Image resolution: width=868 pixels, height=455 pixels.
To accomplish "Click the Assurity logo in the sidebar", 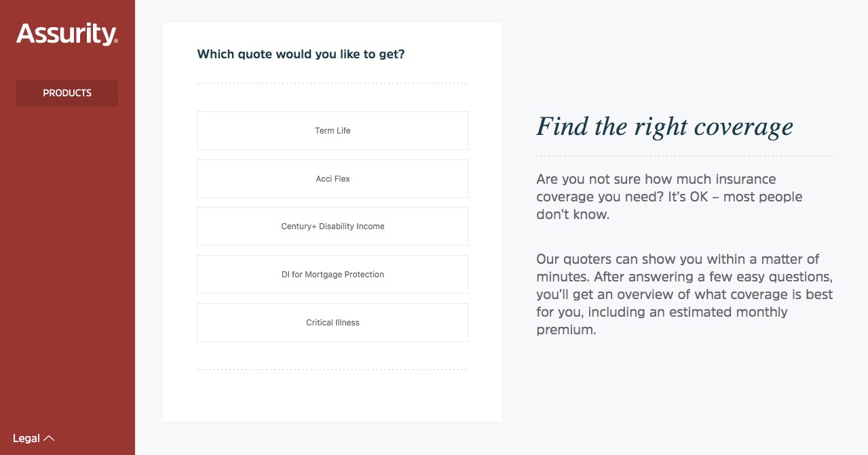I will (x=67, y=34).
